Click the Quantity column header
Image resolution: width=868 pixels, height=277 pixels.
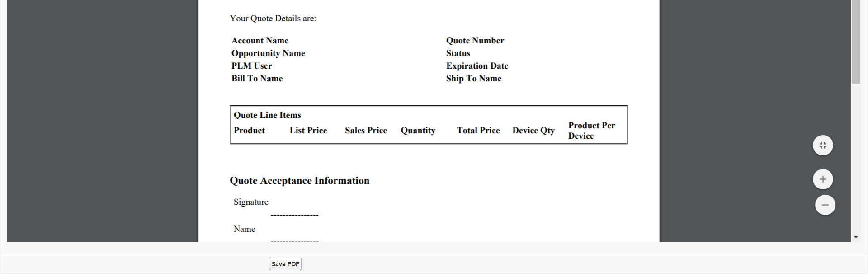click(x=418, y=131)
